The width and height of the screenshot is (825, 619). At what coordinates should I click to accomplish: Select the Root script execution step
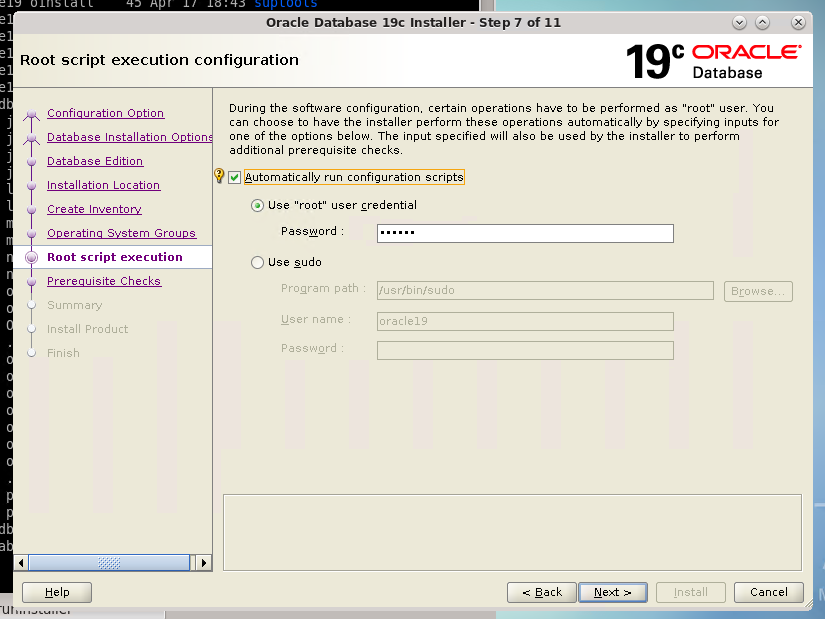115,257
